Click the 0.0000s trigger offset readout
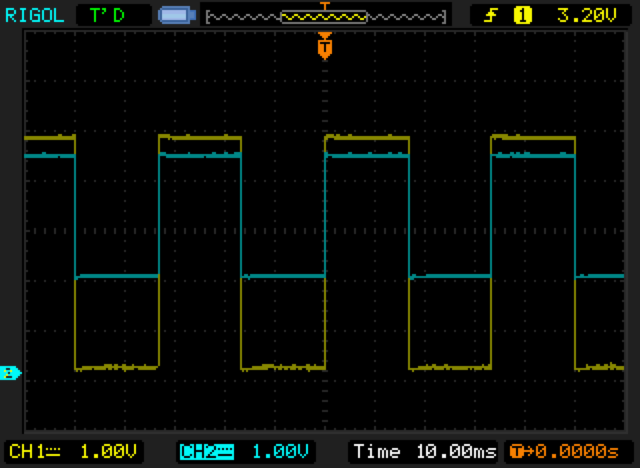Screen dimensions: 640x468 (577, 452)
